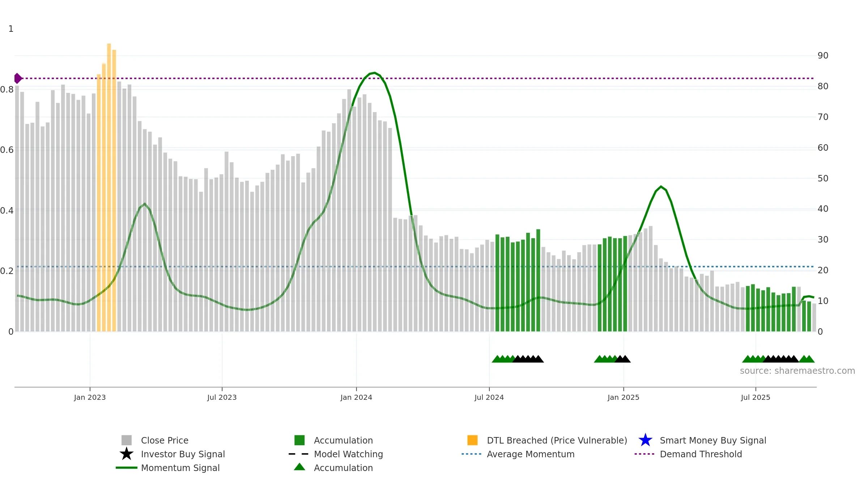Viewport: 868px width, 488px height.
Task: Click the gray Close Price legend square
Action: (127, 440)
